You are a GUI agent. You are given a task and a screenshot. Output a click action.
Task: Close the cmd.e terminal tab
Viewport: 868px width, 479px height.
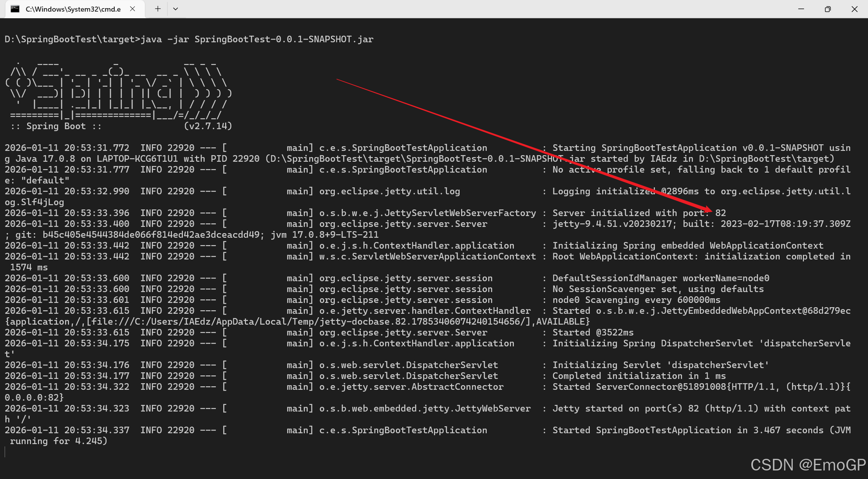coord(133,9)
